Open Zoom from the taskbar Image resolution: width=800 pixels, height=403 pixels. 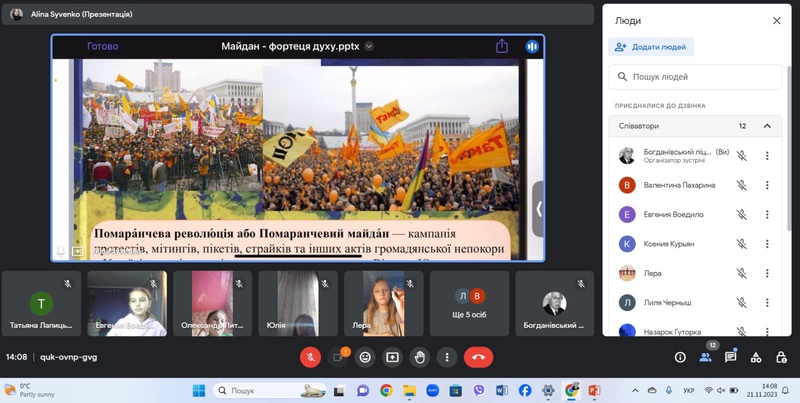pyautogui.click(x=432, y=391)
